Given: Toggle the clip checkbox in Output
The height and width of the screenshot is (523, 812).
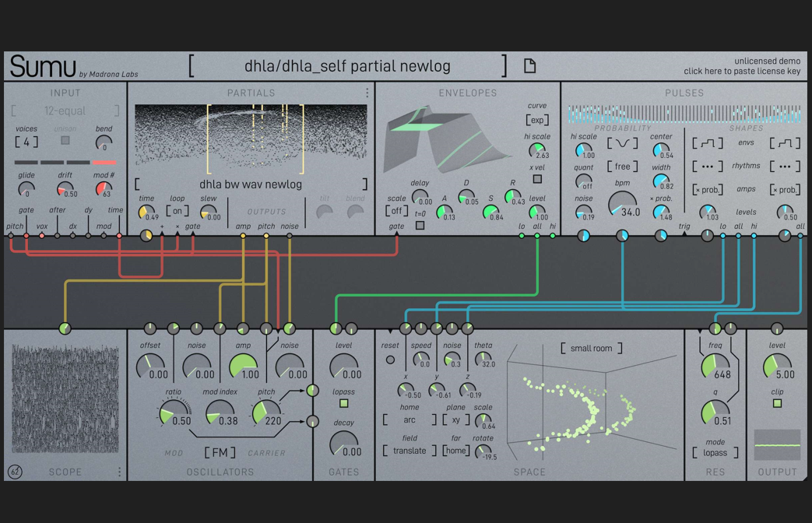Looking at the screenshot, I should pyautogui.click(x=777, y=403).
